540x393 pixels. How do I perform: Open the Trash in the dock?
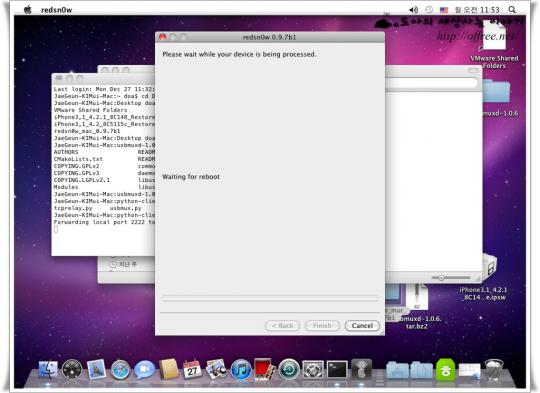pos(494,370)
